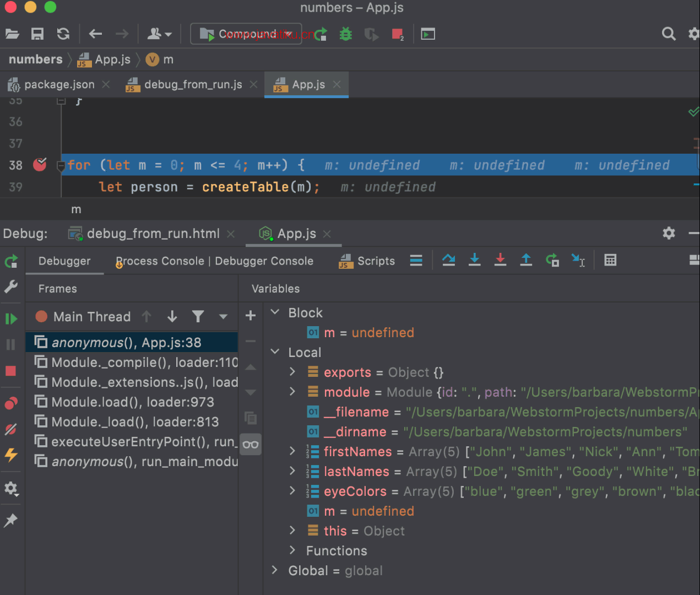Image resolution: width=700 pixels, height=595 pixels.
Task: Click the Step Into icon
Action: (474, 260)
